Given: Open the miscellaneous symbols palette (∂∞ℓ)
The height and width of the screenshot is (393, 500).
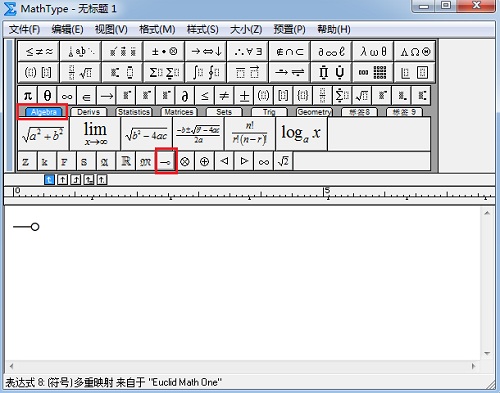Looking at the screenshot, I should (331, 51).
